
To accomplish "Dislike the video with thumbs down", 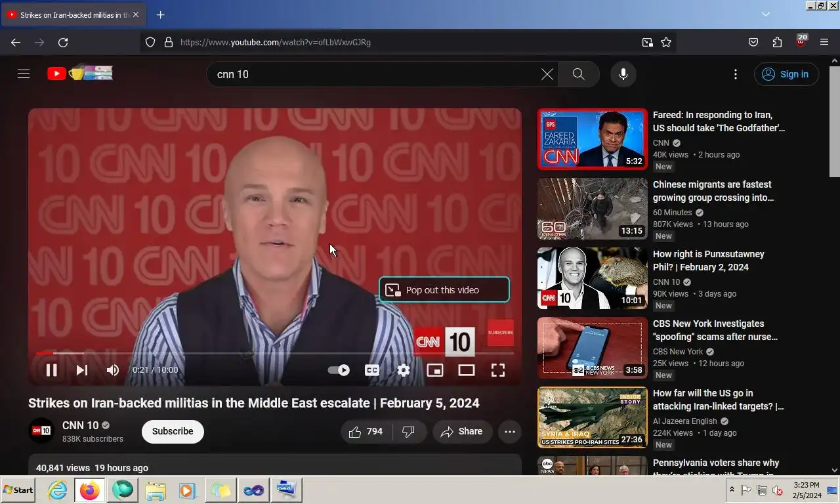I will pos(409,431).
